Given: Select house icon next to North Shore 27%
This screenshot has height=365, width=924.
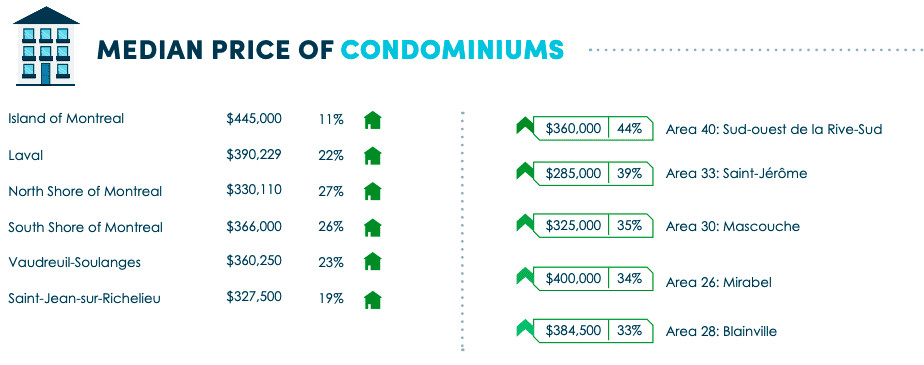Looking at the screenshot, I should click(372, 191).
